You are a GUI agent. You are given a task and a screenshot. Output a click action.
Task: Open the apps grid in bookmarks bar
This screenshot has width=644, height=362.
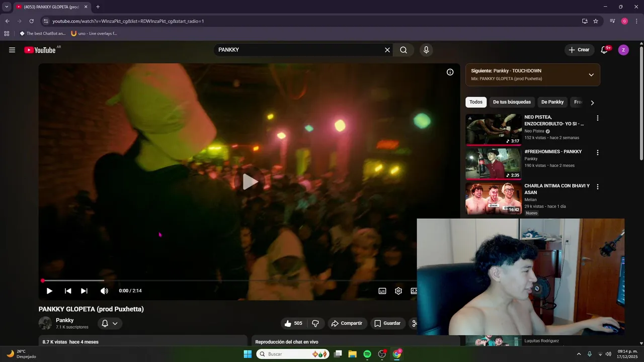pyautogui.click(x=7, y=34)
